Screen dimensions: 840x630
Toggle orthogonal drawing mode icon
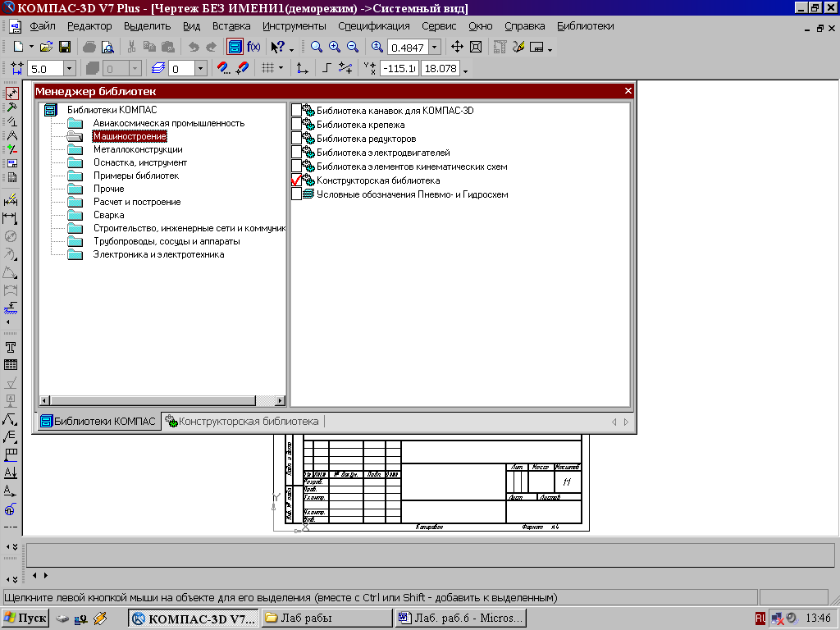pyautogui.click(x=326, y=68)
